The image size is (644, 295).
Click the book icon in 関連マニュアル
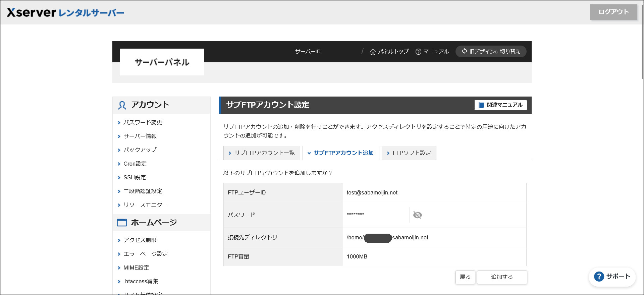tap(481, 105)
